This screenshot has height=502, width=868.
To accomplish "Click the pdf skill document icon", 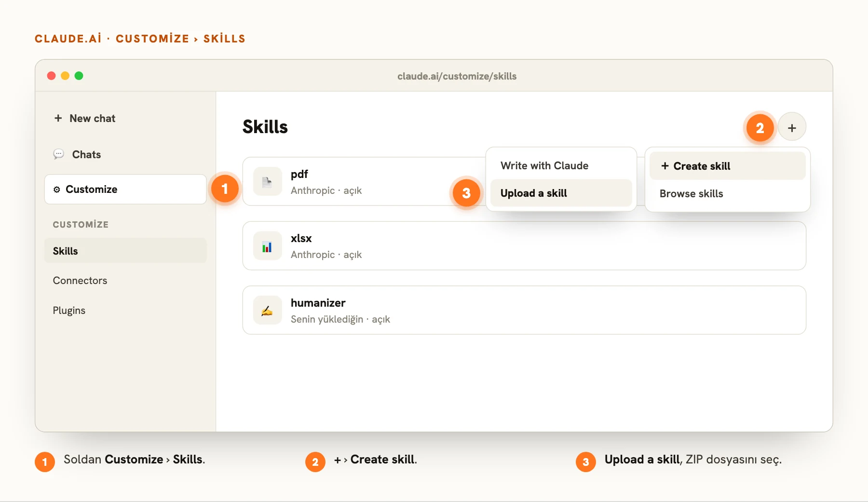I will click(x=267, y=182).
